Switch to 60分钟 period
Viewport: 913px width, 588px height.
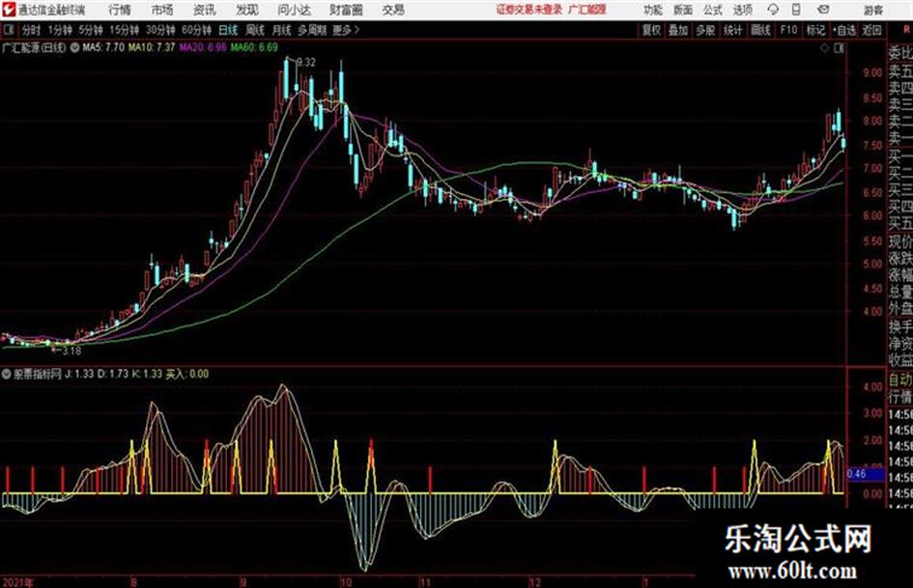tap(196, 30)
